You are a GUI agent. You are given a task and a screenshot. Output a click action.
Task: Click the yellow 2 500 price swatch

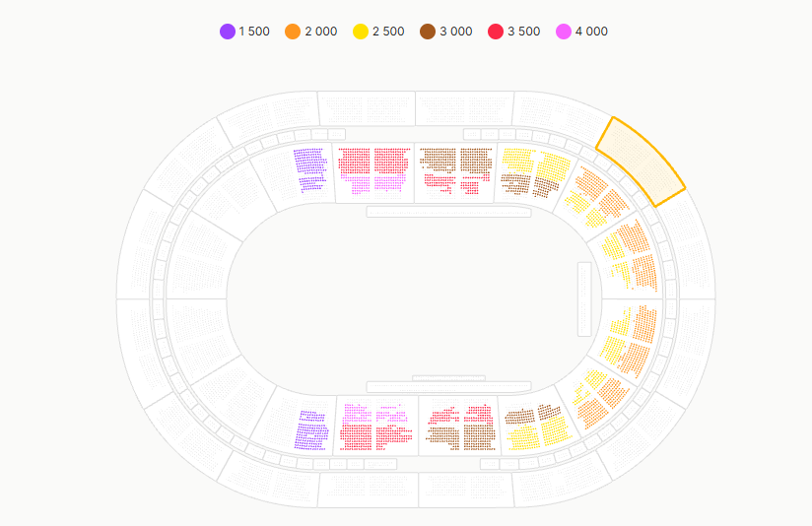pos(361,32)
